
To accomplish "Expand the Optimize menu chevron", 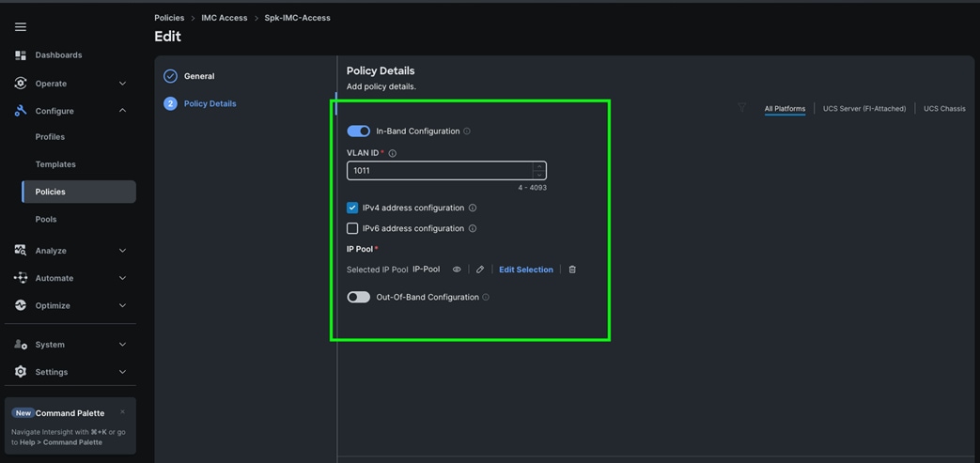I will pos(122,305).
